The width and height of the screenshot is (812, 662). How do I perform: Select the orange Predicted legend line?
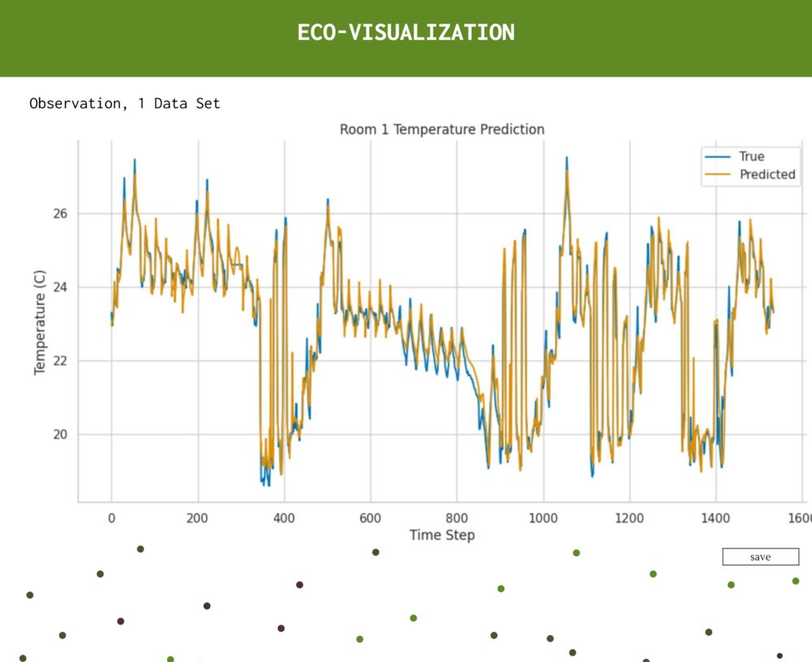(719, 175)
